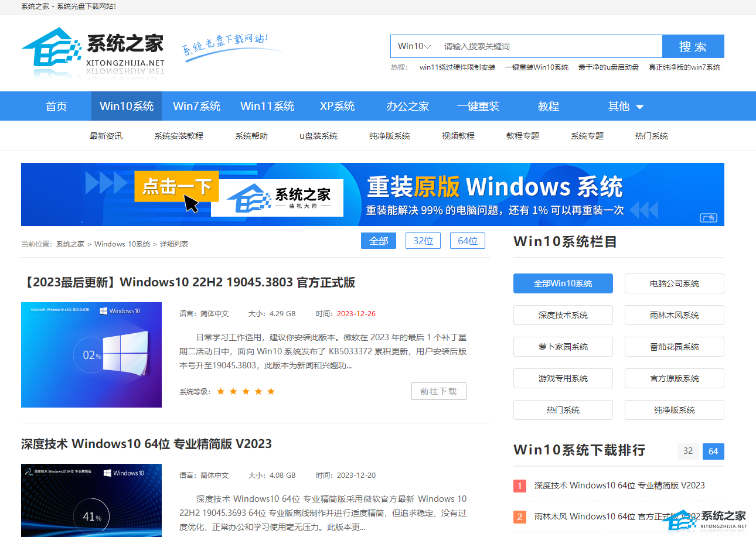Toggle the 64位 system filter
Viewport: 756px width, 537px height.
coord(467,240)
